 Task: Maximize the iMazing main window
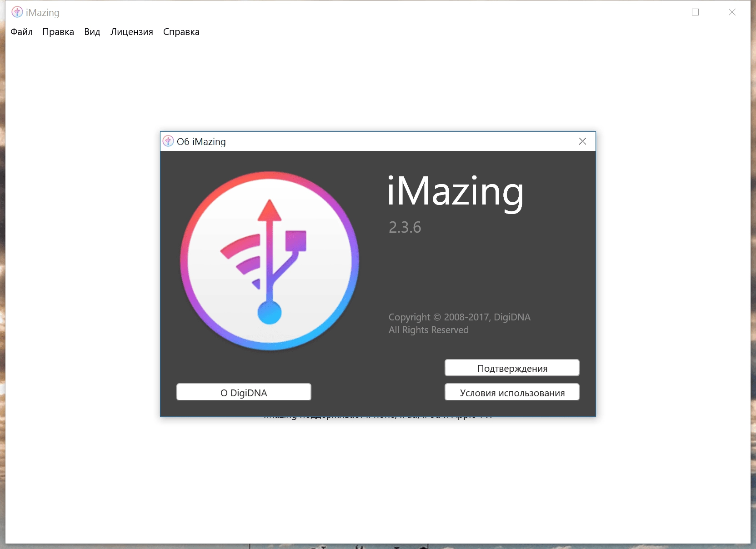coord(695,12)
